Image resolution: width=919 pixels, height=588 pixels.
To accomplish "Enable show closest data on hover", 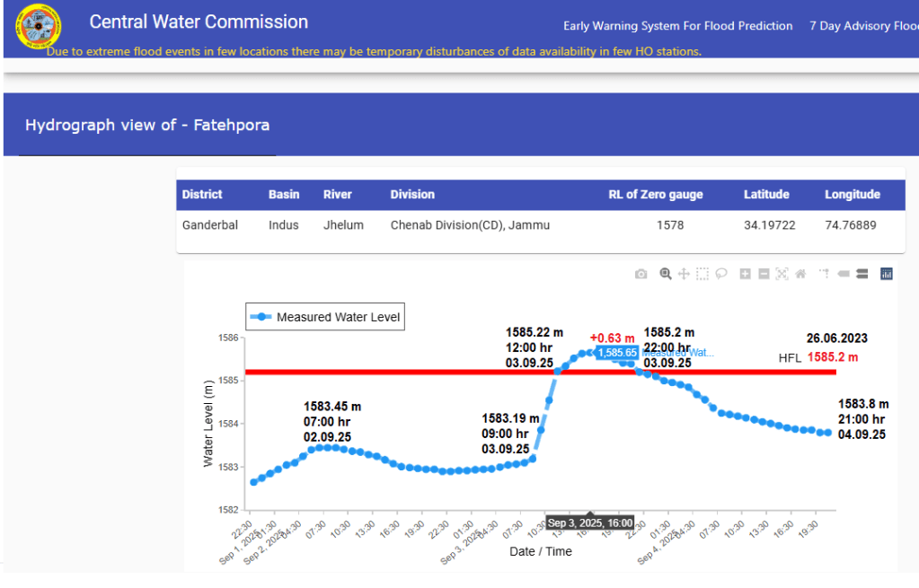I will (843, 274).
